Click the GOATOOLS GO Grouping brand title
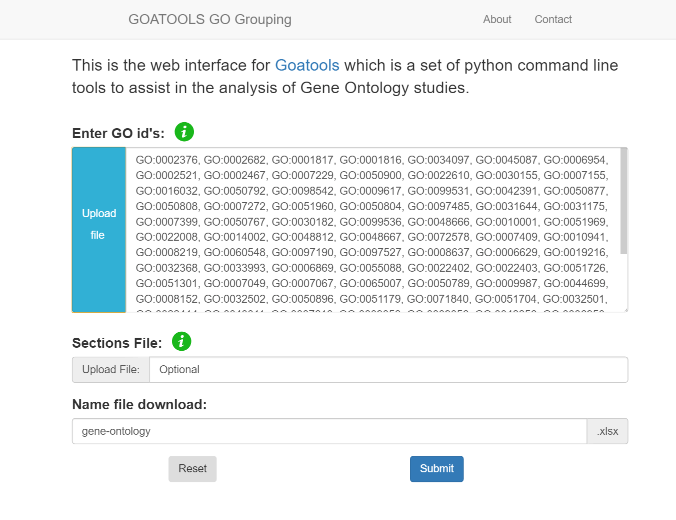Viewport: 676px width, 520px height. (210, 19)
